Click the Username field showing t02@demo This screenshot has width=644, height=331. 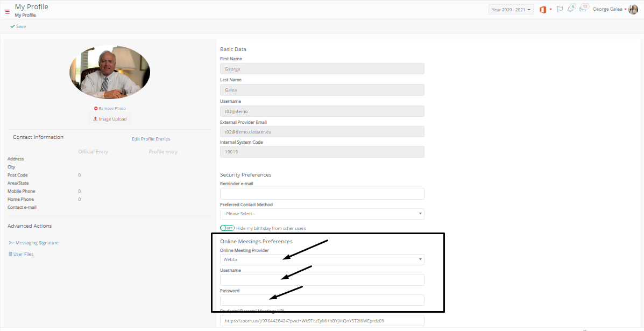point(322,111)
